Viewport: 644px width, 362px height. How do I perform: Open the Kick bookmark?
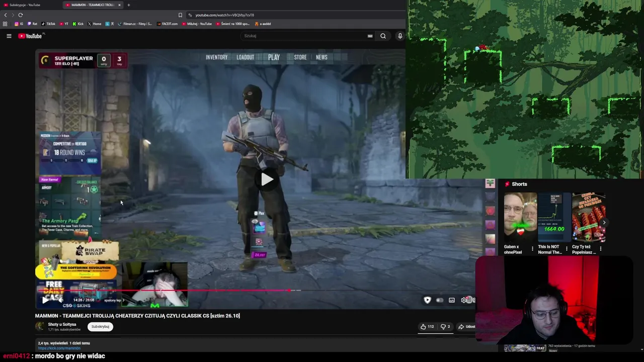tap(78, 24)
